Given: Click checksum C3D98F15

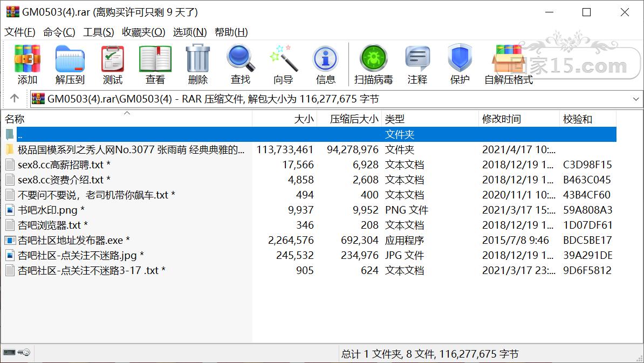Looking at the screenshot, I should (x=587, y=165).
